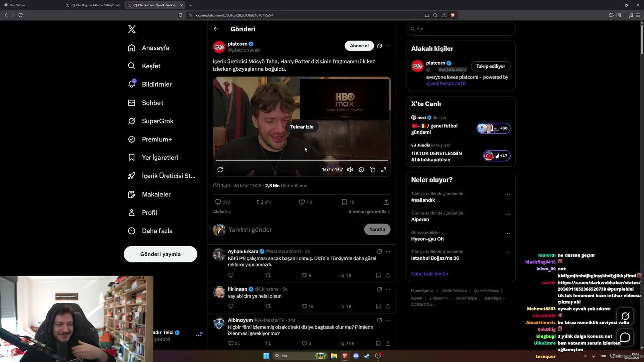Open options for Hyeon-gyu Oh trend
This screenshot has width=644, height=362.
pos(508,234)
